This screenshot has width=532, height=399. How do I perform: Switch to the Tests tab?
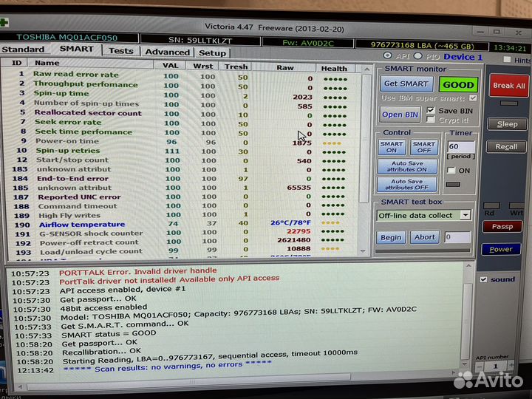120,51
